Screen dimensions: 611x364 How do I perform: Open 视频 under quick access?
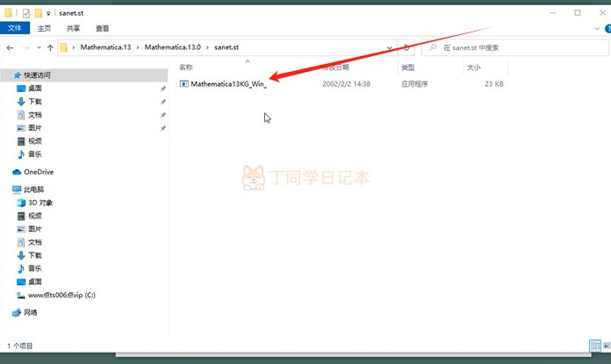click(35, 141)
